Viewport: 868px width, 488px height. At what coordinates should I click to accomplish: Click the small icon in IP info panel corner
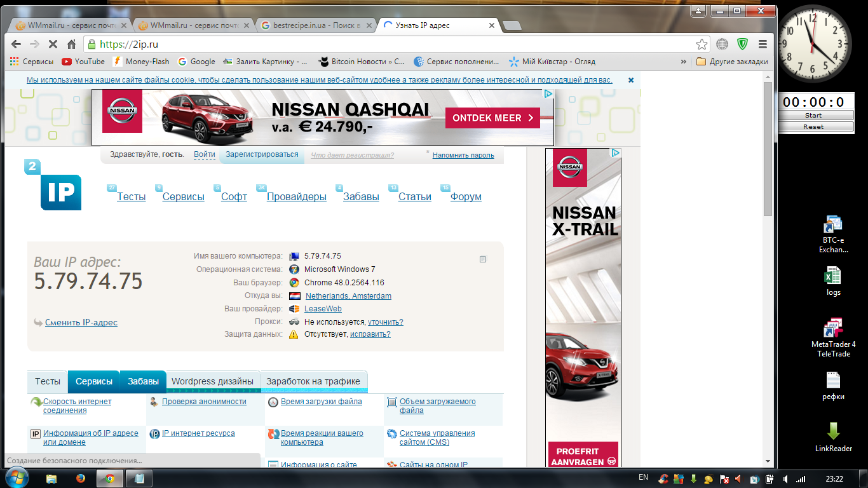(483, 259)
